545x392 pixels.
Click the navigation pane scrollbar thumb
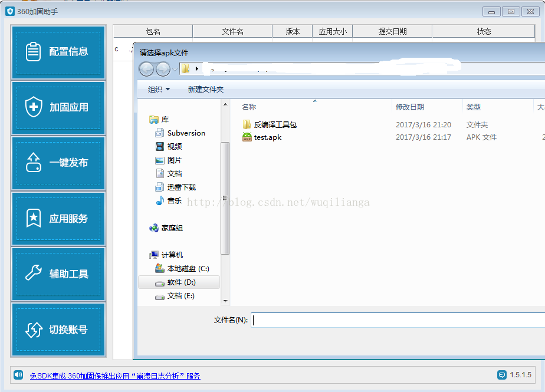(x=225, y=199)
